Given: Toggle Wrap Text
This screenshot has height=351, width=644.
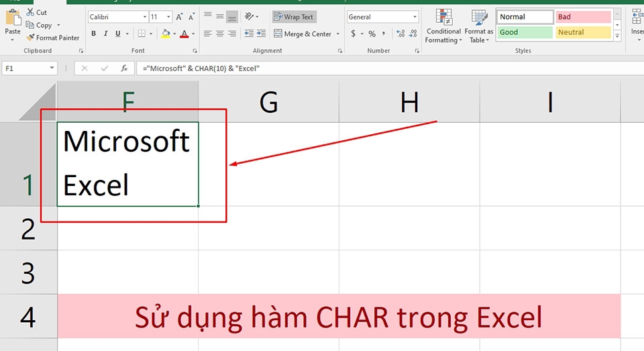Looking at the screenshot, I should coord(294,17).
